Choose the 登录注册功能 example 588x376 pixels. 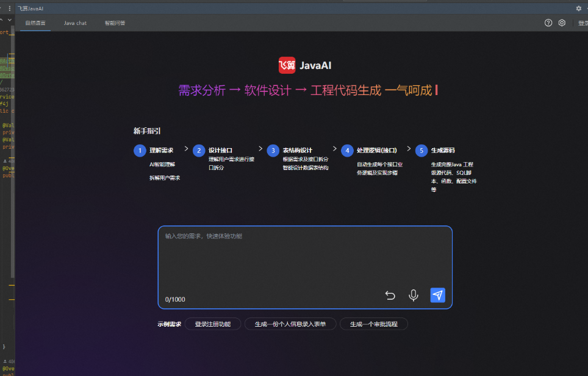click(x=213, y=324)
